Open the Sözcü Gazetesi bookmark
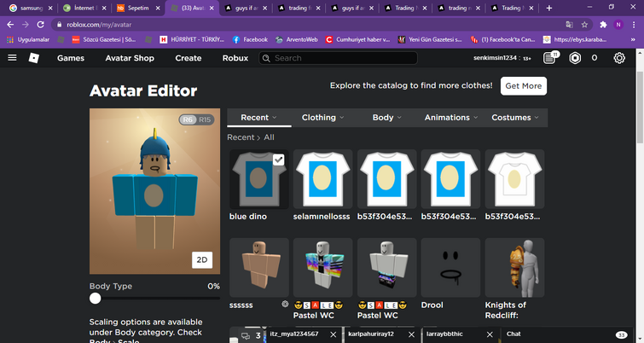Viewport: 644px width, 343px height. pos(104,39)
